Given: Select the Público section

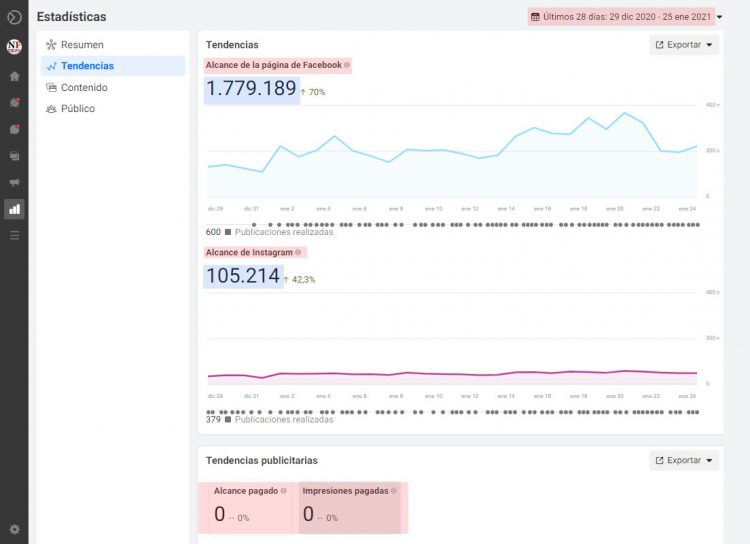Looking at the screenshot, I should [x=77, y=109].
